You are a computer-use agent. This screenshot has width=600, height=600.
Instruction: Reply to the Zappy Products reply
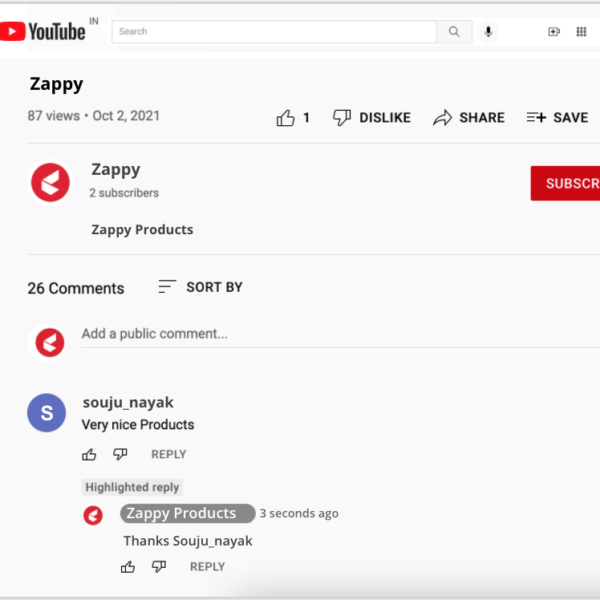point(207,567)
